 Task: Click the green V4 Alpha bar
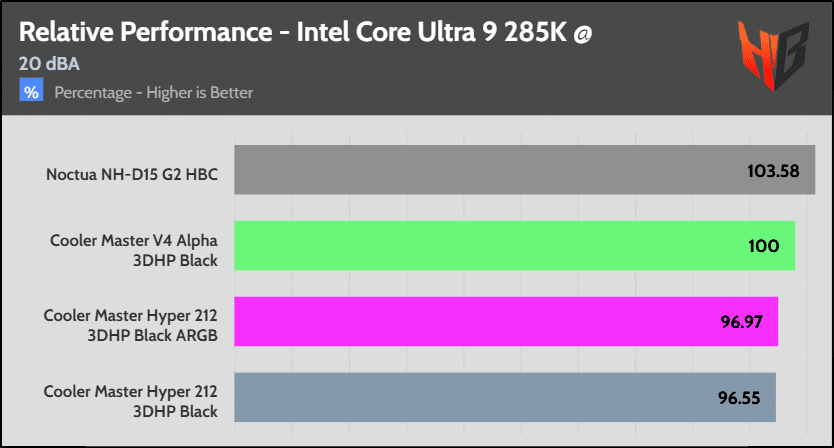pos(480,246)
